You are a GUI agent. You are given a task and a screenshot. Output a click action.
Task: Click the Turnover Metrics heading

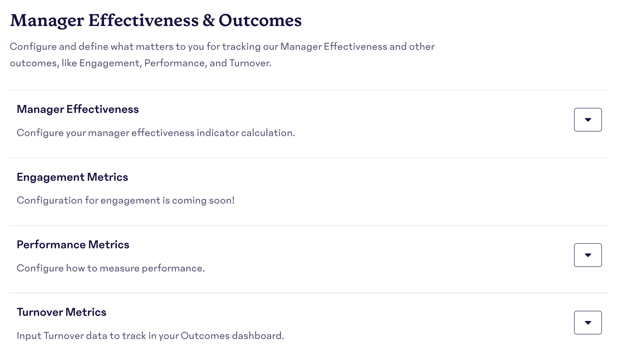pos(62,312)
